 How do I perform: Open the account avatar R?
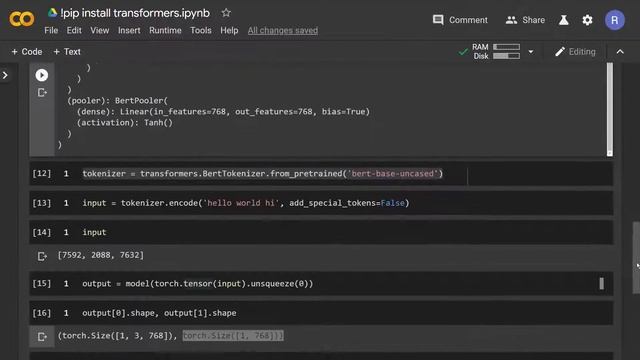pyautogui.click(x=614, y=20)
